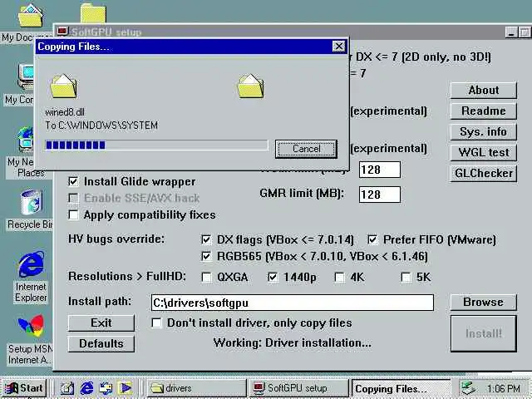
Task: Open the Recycle Bin desktop icon
Action: (x=31, y=203)
